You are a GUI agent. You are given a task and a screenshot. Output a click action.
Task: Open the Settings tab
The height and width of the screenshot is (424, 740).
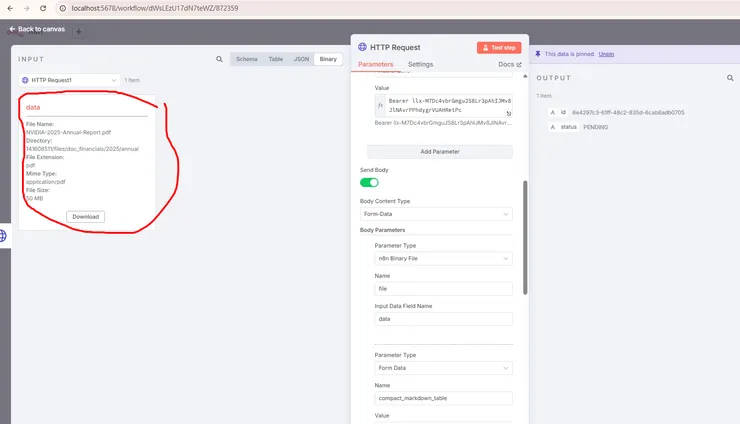pos(420,64)
